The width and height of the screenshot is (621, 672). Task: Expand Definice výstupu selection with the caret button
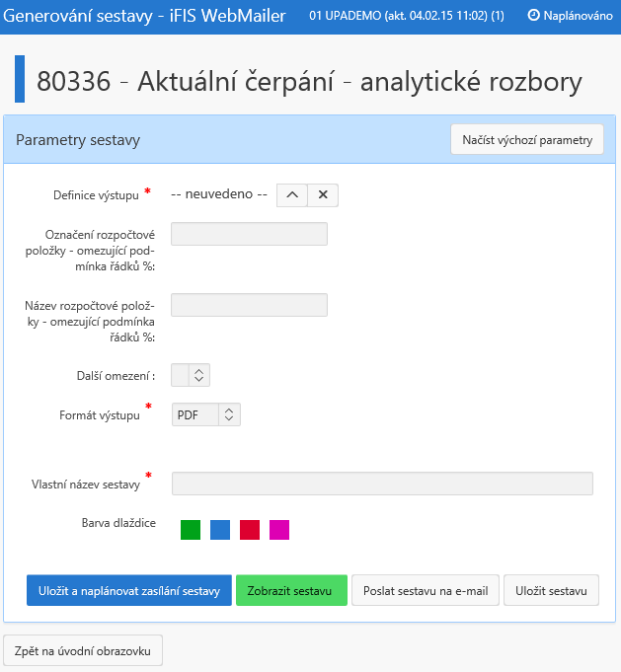coord(292,195)
